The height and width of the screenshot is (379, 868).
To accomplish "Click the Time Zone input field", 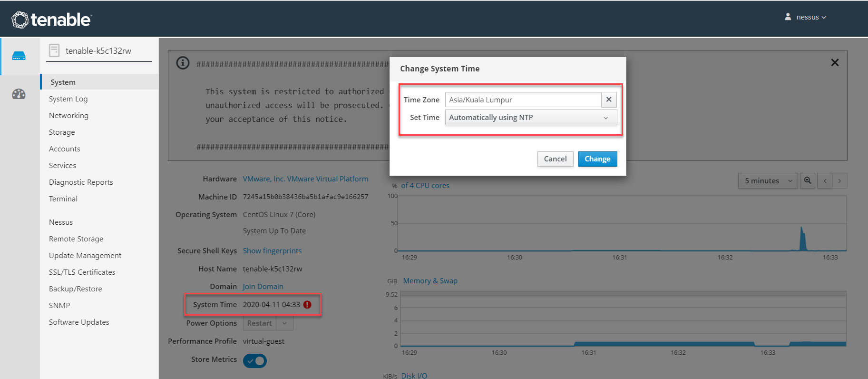I will [523, 100].
